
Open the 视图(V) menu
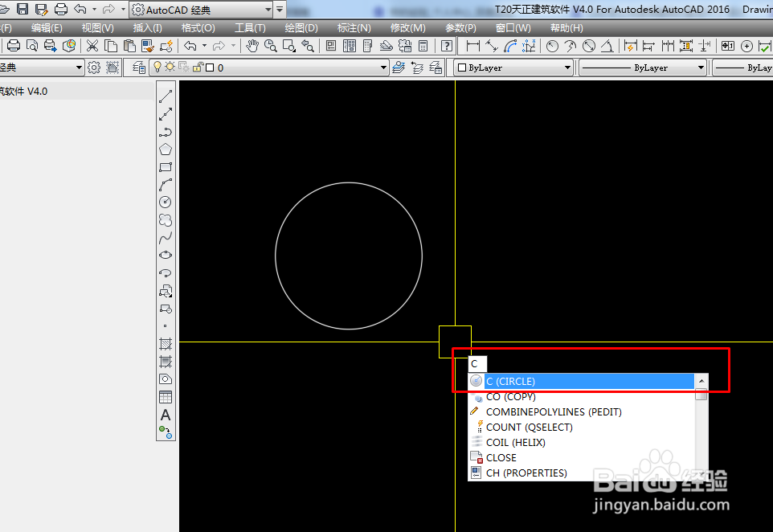point(97,28)
